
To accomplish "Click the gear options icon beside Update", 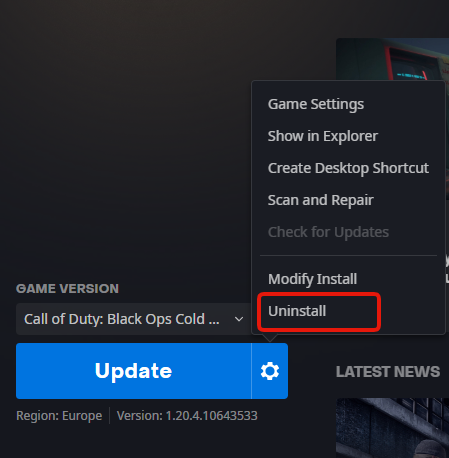I will pyautogui.click(x=270, y=371).
